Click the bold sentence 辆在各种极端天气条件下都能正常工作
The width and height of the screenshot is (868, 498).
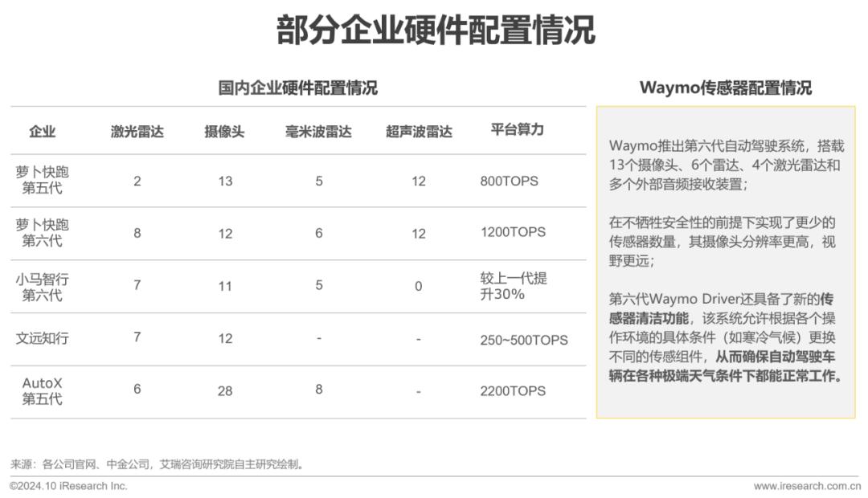726,376
